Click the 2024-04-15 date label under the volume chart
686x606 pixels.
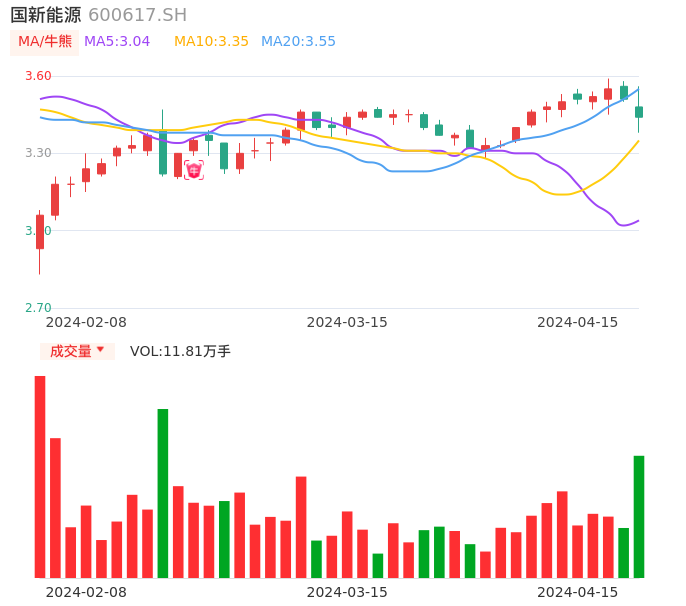578,592
